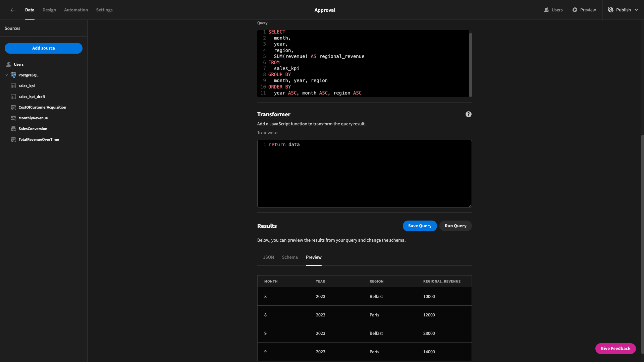Expand the Publish dropdown chevron
Image resolution: width=644 pixels, height=362 pixels.
pyautogui.click(x=636, y=10)
